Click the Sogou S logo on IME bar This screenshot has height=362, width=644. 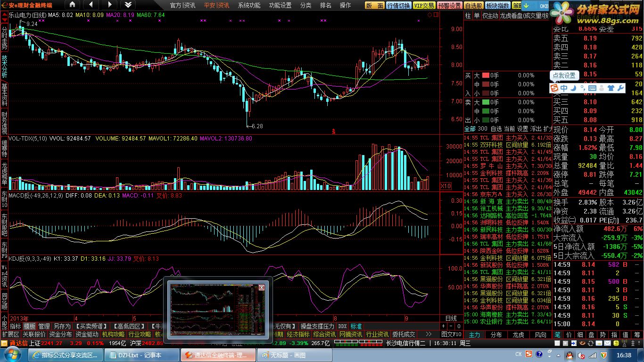555,88
